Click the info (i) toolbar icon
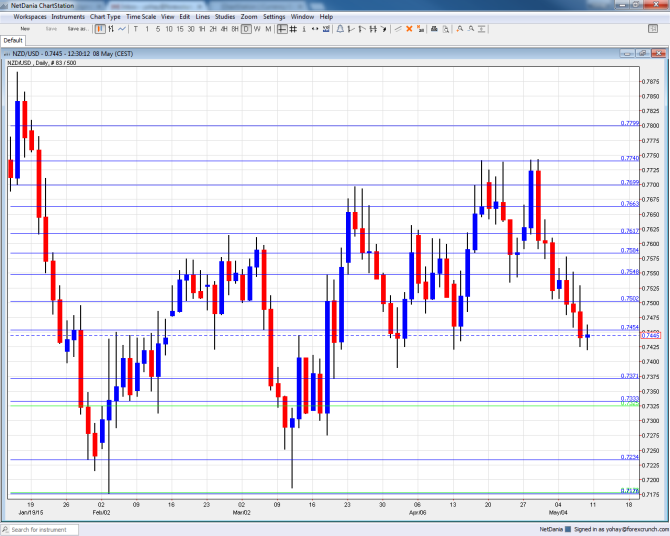Screen dimensions: 670x536 [304, 29]
